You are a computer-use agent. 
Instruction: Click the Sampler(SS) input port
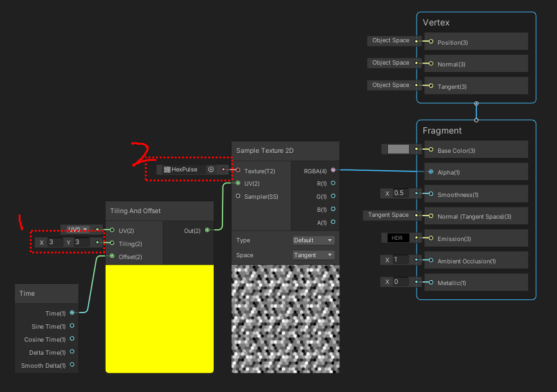pos(238,196)
